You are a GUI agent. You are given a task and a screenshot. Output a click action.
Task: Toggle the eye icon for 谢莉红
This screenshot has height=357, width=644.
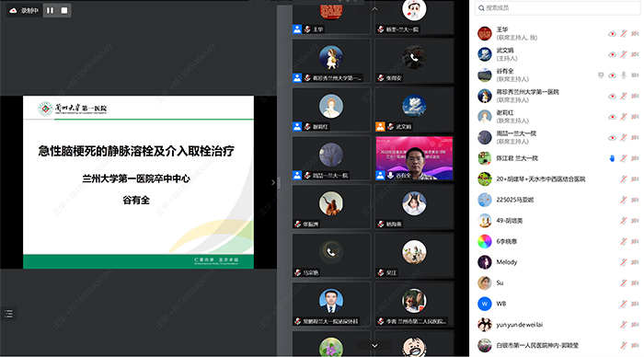(612, 117)
